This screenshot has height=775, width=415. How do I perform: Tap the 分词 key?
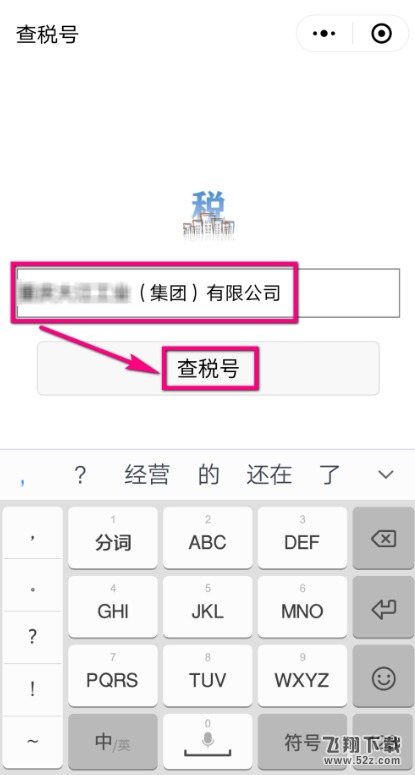tap(113, 538)
